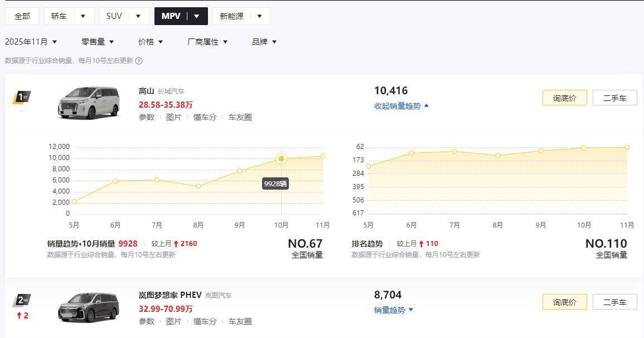Select the 全部 category tab
Screen dimensions: 644x338
(x=22, y=16)
